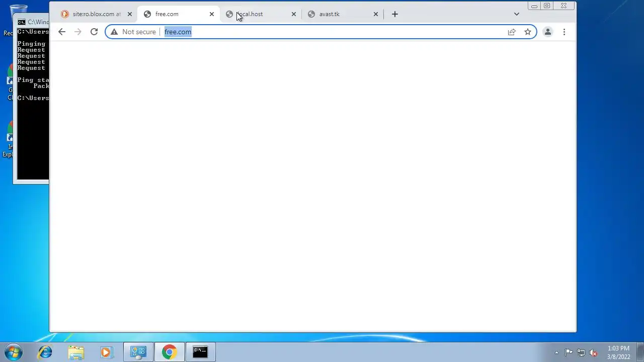
Task: Click the free.com address bar field
Action: click(320, 32)
